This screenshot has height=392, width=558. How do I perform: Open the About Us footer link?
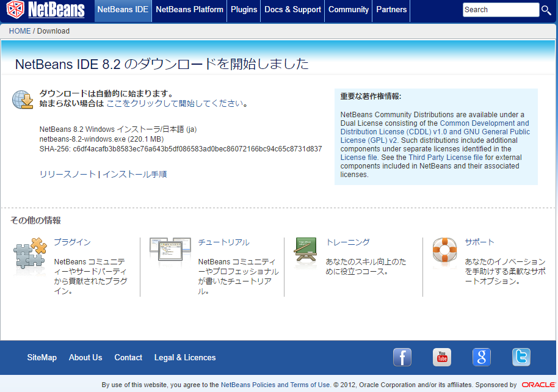[x=85, y=357]
